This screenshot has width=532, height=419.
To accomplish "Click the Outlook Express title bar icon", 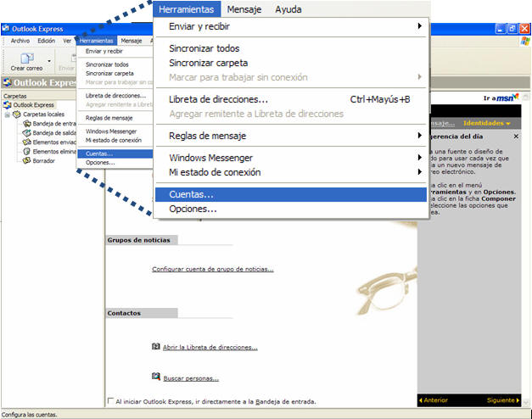I will [6, 29].
